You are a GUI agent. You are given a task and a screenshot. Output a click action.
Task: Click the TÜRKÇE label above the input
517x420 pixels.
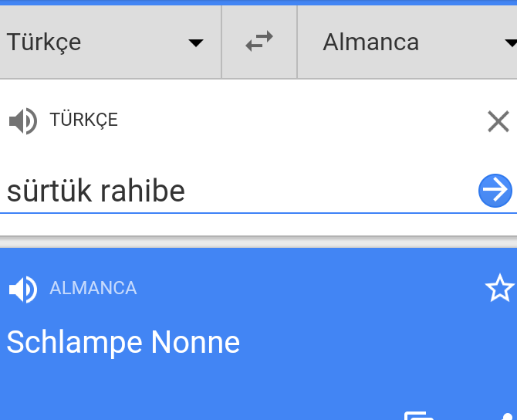pyautogui.click(x=83, y=120)
